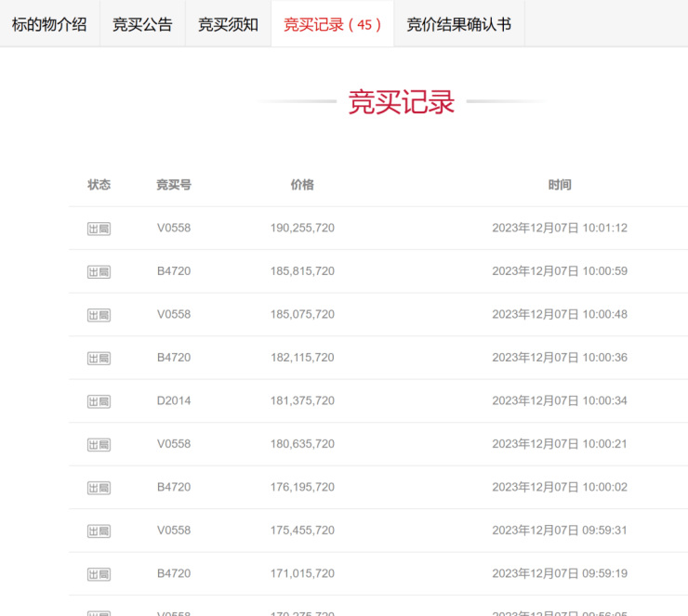Click the bidder number D2014
This screenshot has width=688, height=616.
click(x=173, y=400)
